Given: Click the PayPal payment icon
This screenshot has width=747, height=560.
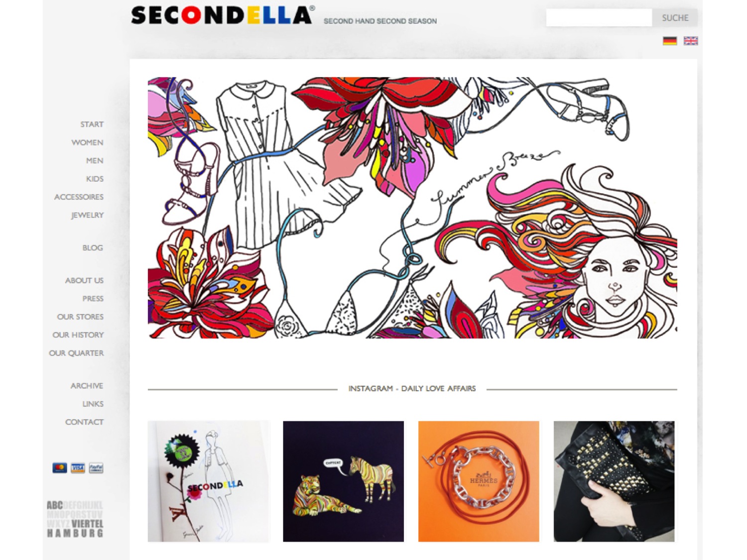Looking at the screenshot, I should (x=96, y=468).
